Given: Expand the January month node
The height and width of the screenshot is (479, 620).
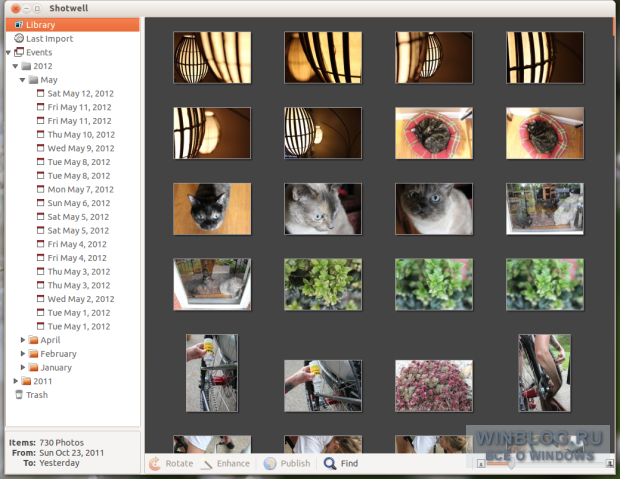Looking at the screenshot, I should (x=23, y=367).
